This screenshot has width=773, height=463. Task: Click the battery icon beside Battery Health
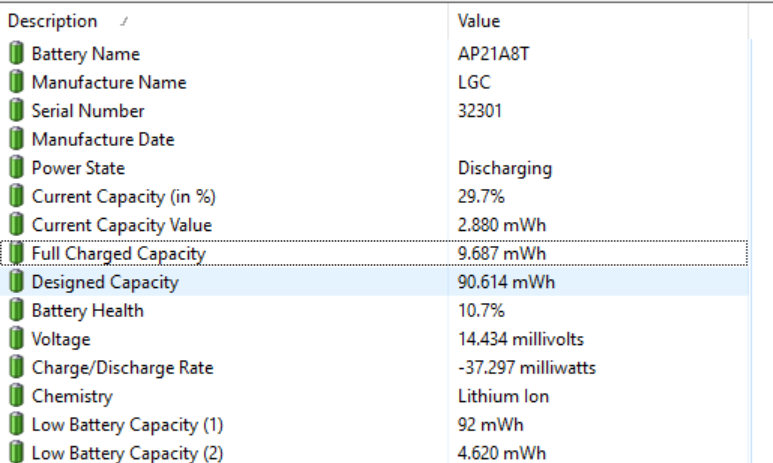coord(16,311)
